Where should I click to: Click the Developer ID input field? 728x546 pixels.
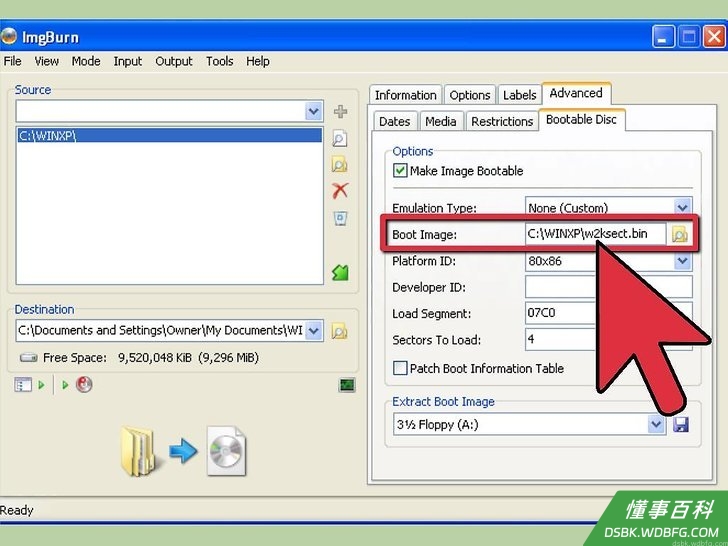(609, 287)
